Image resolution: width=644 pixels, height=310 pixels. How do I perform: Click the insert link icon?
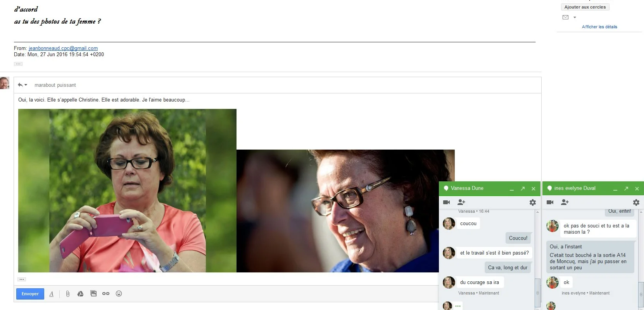(x=106, y=294)
